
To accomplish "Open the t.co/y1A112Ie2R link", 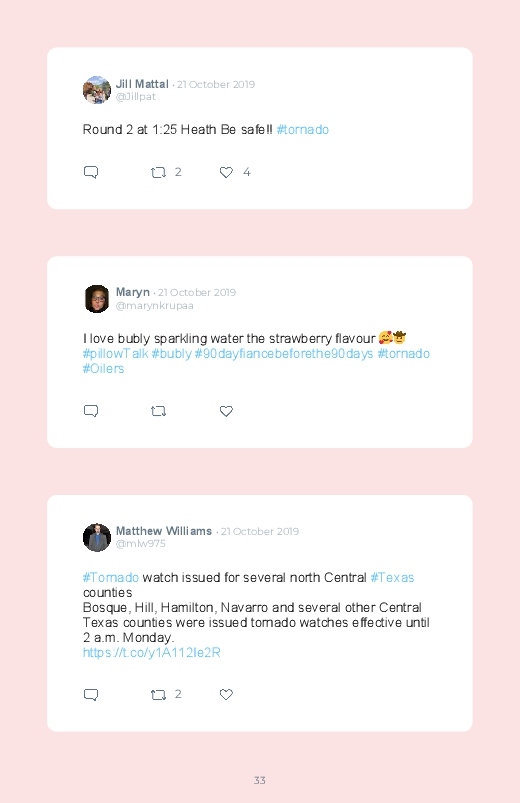I will [152, 652].
